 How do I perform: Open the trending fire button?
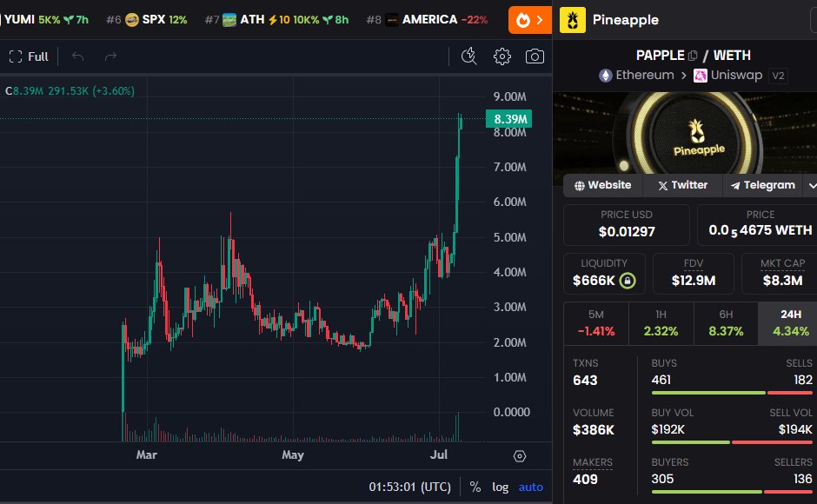tap(530, 20)
